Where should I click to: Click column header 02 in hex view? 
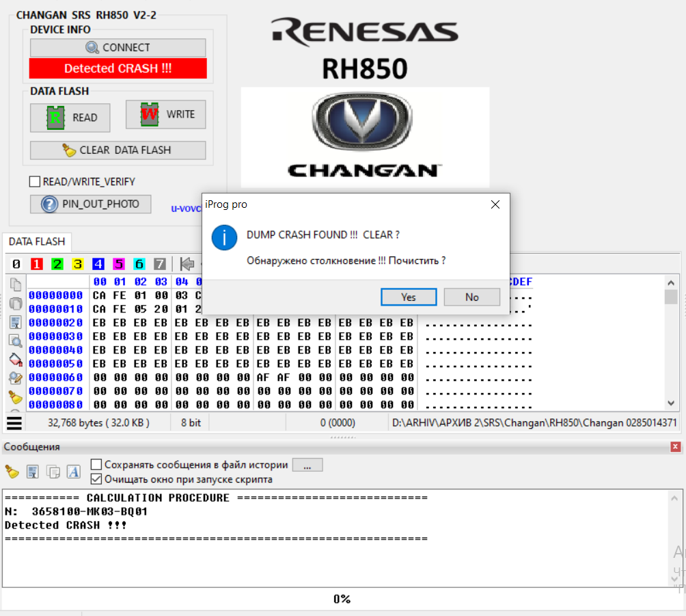pyautogui.click(x=141, y=282)
